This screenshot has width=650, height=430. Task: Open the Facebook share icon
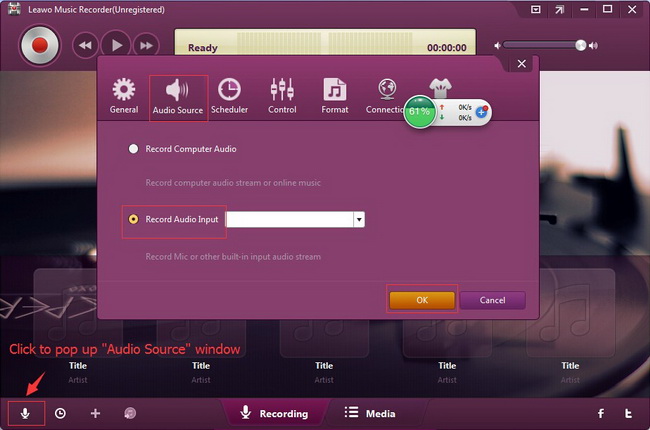(601, 413)
